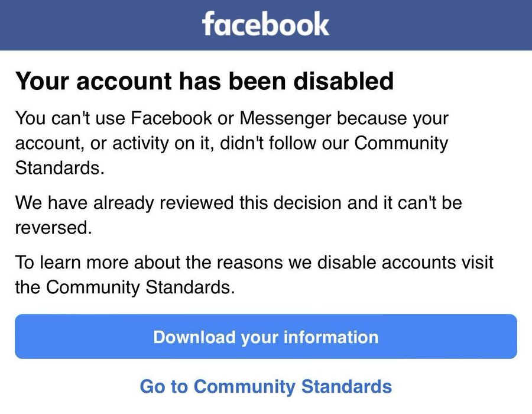The width and height of the screenshot is (532, 414).
Task: Click the Download your information button
Action: click(x=266, y=337)
